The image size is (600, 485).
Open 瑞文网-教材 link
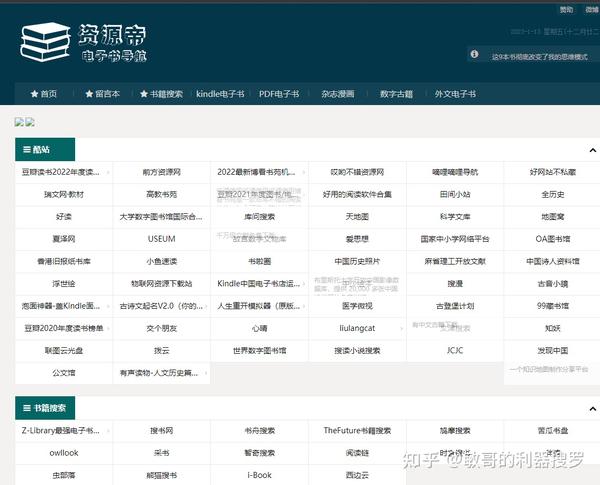(64, 194)
